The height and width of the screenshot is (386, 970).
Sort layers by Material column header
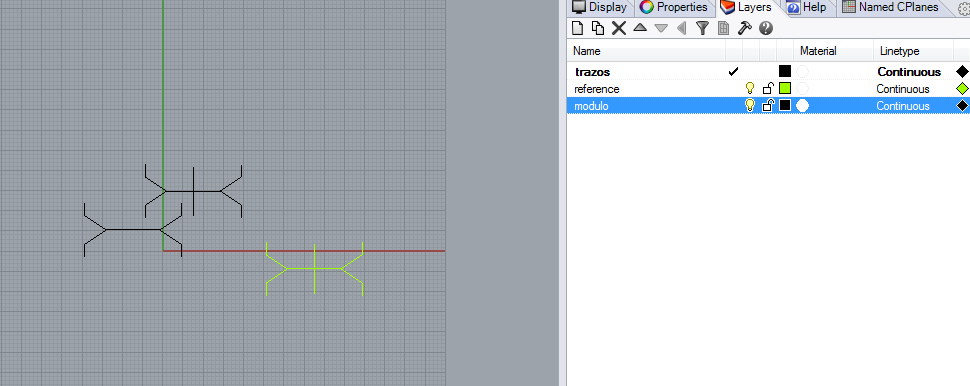833,51
